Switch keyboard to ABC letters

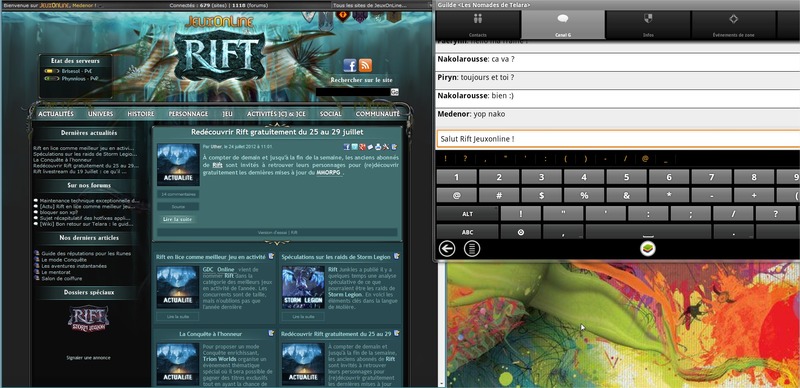[x=467, y=232]
